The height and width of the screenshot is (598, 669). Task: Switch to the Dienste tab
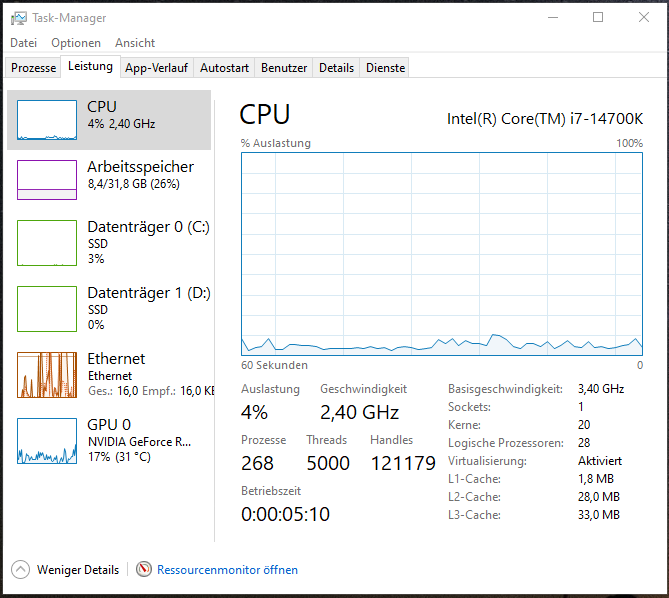[x=385, y=68]
